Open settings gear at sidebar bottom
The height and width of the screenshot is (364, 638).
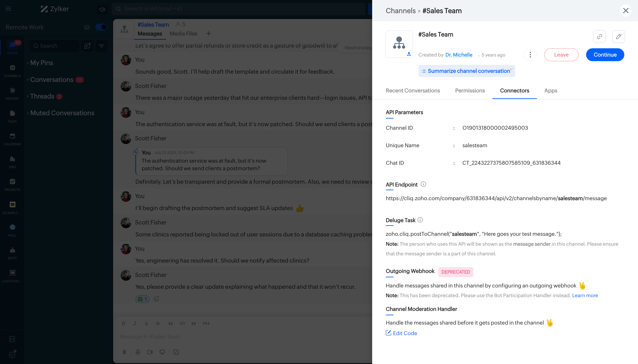(x=12, y=355)
